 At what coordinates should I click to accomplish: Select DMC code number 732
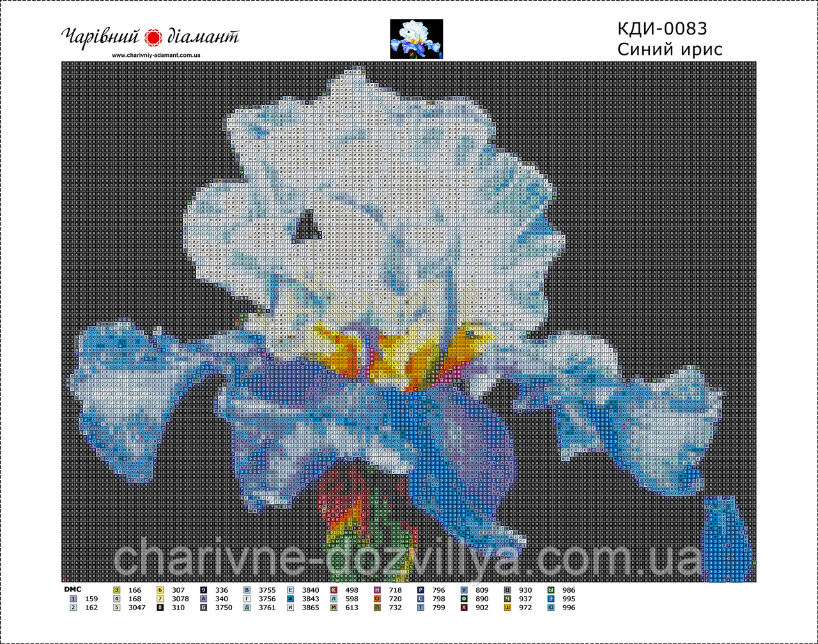click(x=395, y=608)
